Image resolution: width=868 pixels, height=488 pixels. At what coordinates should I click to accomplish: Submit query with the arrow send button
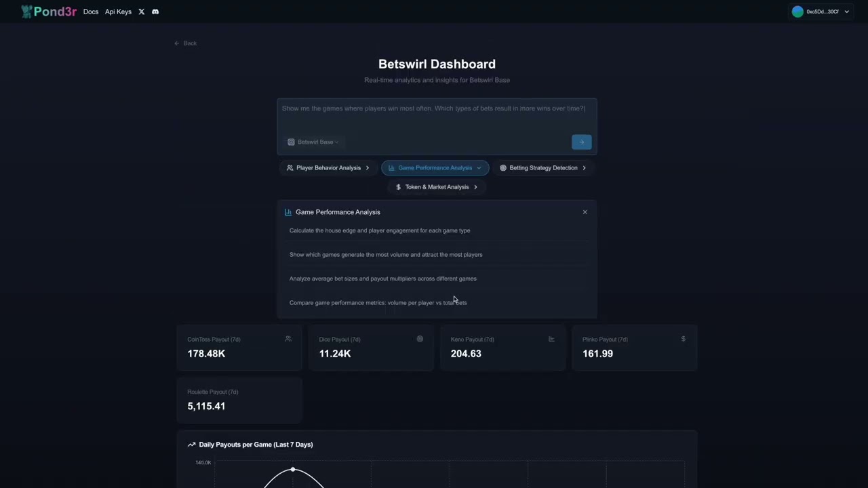tap(582, 142)
